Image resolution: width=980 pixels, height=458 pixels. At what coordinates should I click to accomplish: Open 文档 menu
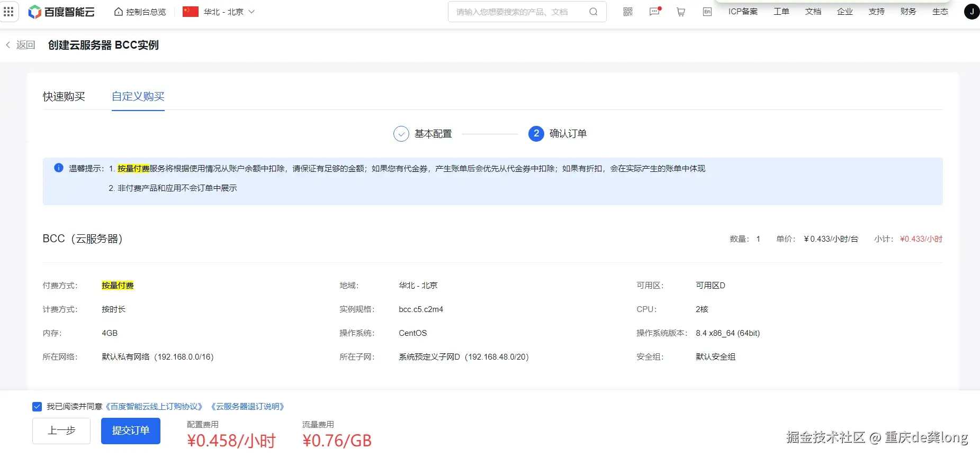point(813,12)
